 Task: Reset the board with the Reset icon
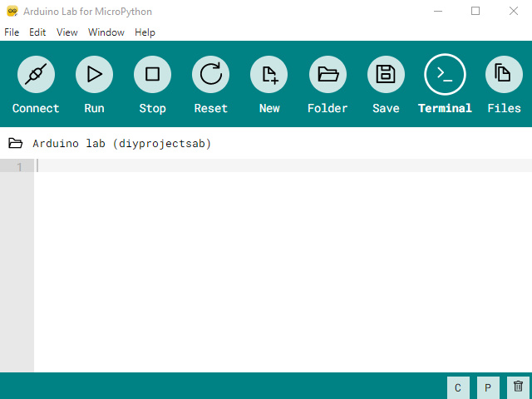tap(211, 75)
